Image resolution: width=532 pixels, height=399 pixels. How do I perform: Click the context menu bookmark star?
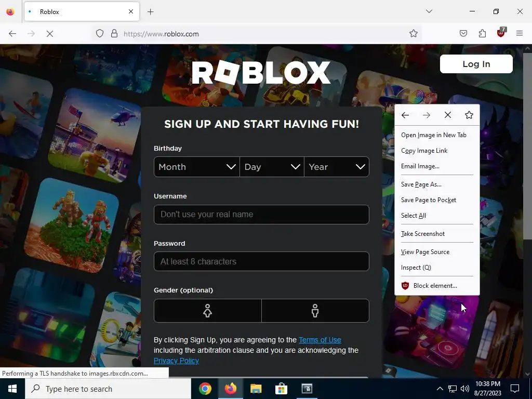(469, 115)
